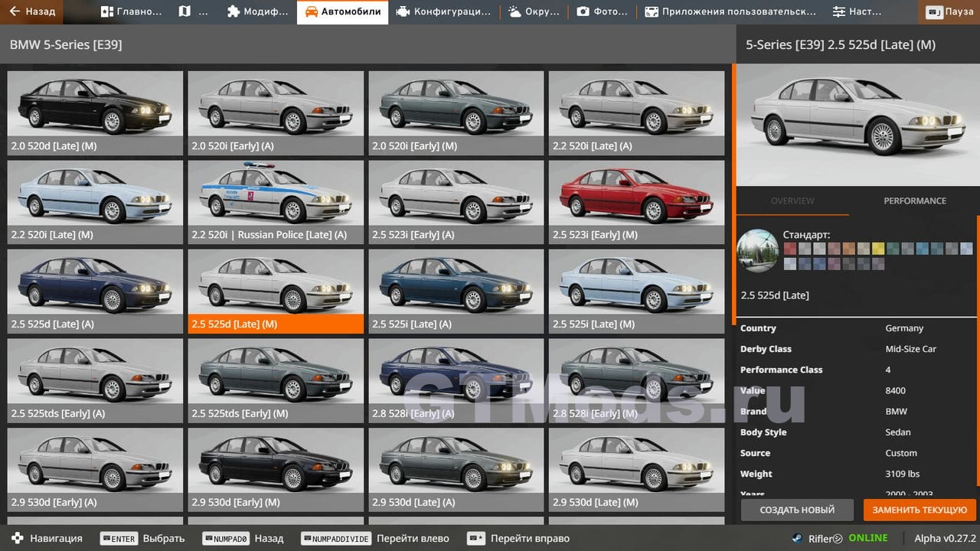Pick the 2.9 530d [Late] (M) car

[x=636, y=470]
